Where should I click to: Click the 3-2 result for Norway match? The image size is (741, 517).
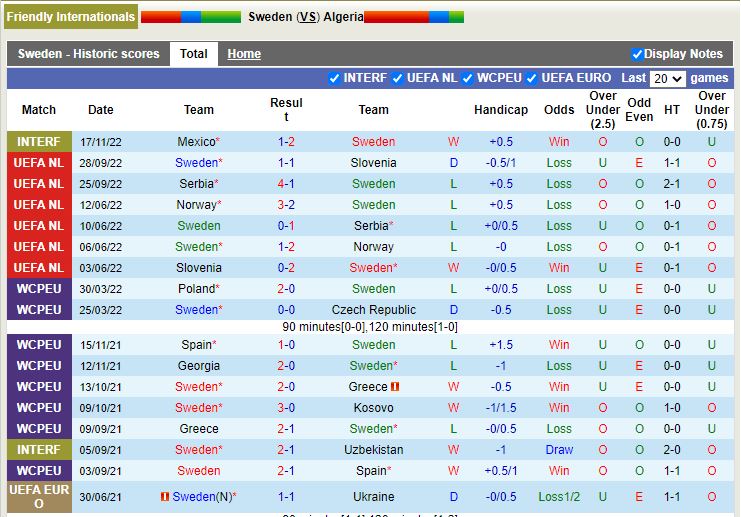point(286,205)
